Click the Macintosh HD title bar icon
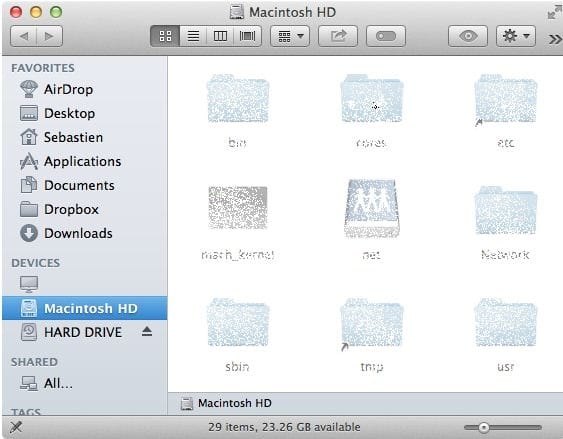This screenshot has width=563, height=439. point(237,12)
